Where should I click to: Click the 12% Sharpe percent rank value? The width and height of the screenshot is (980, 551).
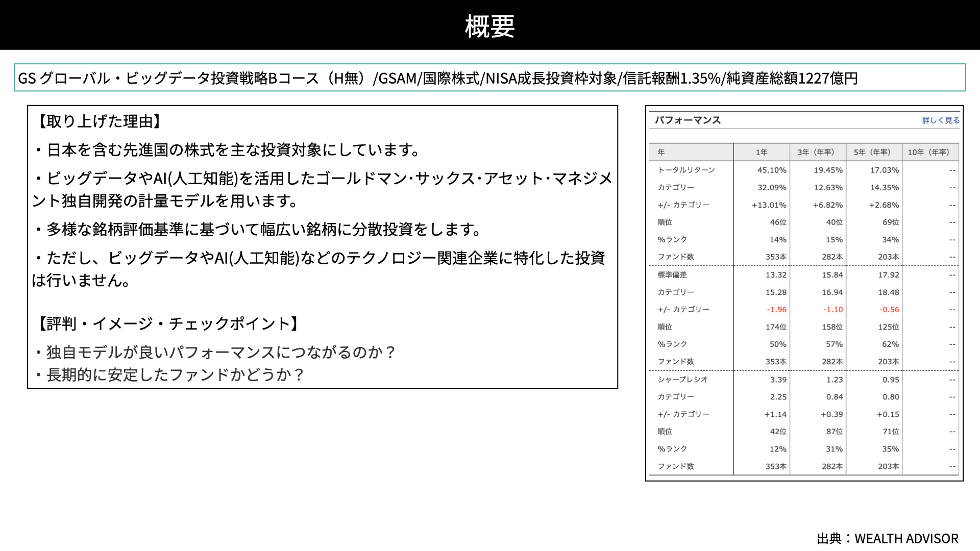coord(778,449)
